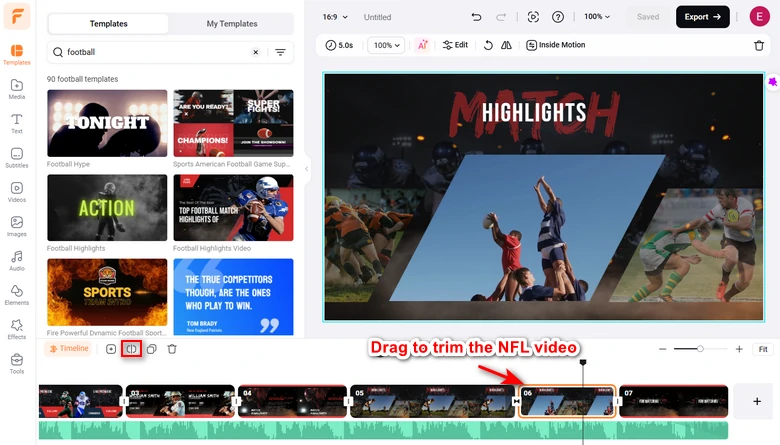Open the help question mark
Viewport: 780px width, 445px height.
558,17
